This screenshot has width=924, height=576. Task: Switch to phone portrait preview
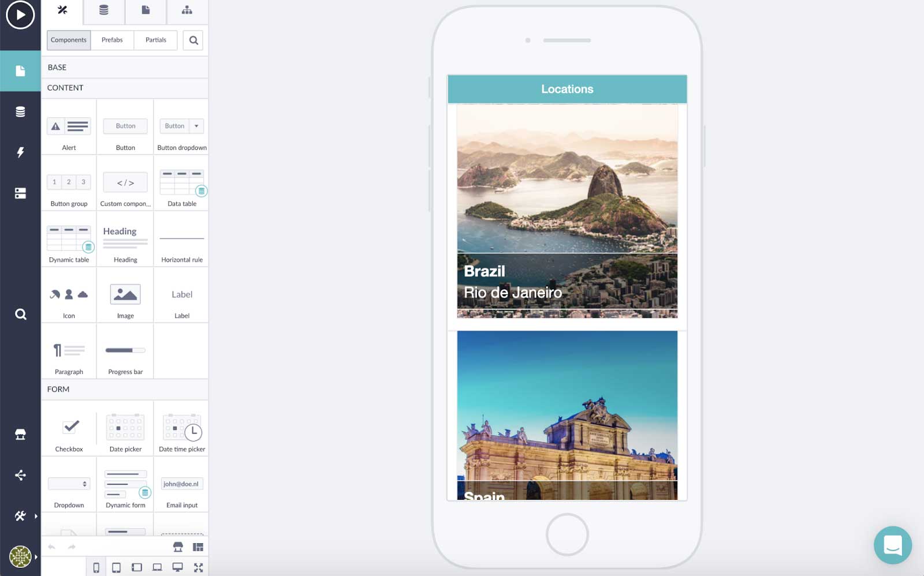point(96,567)
